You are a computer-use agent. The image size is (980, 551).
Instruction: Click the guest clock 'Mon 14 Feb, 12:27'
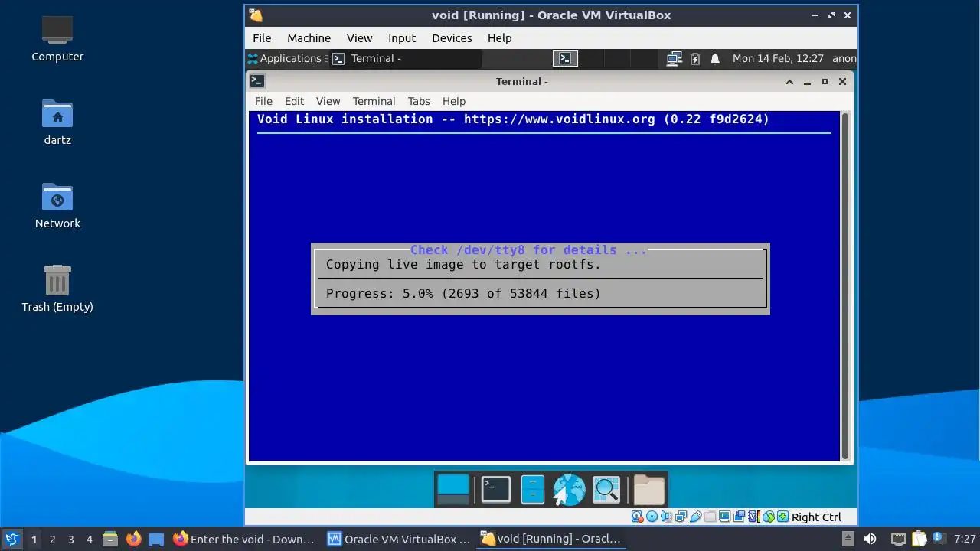coord(778,58)
